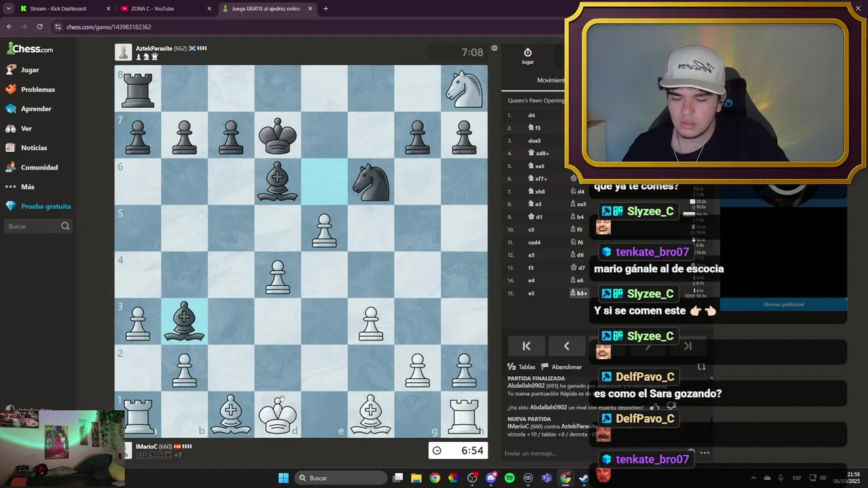Screen dimensions: 868x488
Task: Click the flip board arrows icon
Action: point(701,367)
